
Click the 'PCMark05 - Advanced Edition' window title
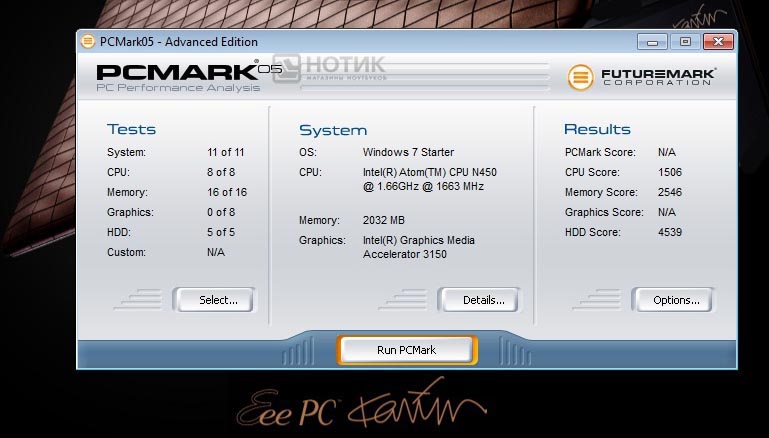coord(179,42)
